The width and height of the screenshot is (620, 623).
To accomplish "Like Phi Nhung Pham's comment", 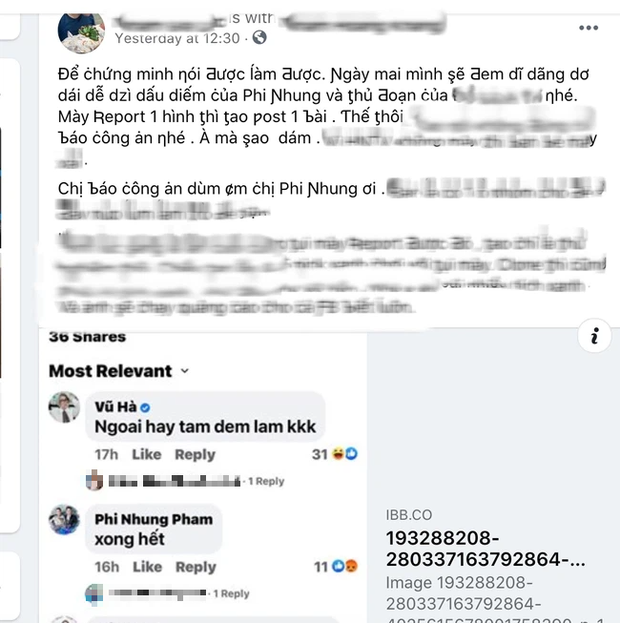I will click(147, 567).
